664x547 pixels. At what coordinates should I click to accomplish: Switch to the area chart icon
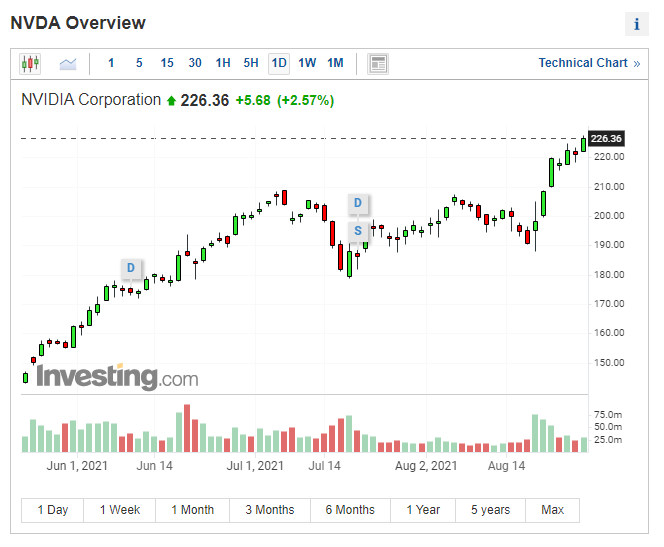68,64
